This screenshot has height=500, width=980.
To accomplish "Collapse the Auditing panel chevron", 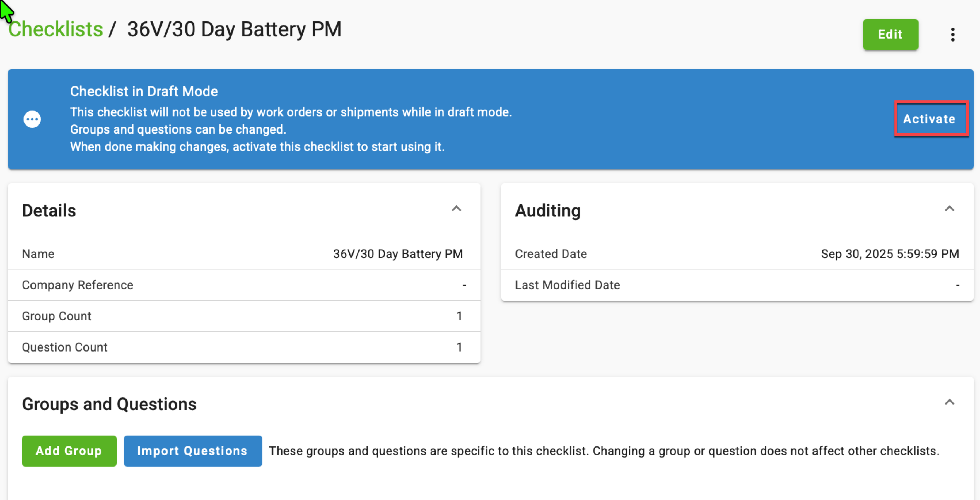I will point(949,209).
